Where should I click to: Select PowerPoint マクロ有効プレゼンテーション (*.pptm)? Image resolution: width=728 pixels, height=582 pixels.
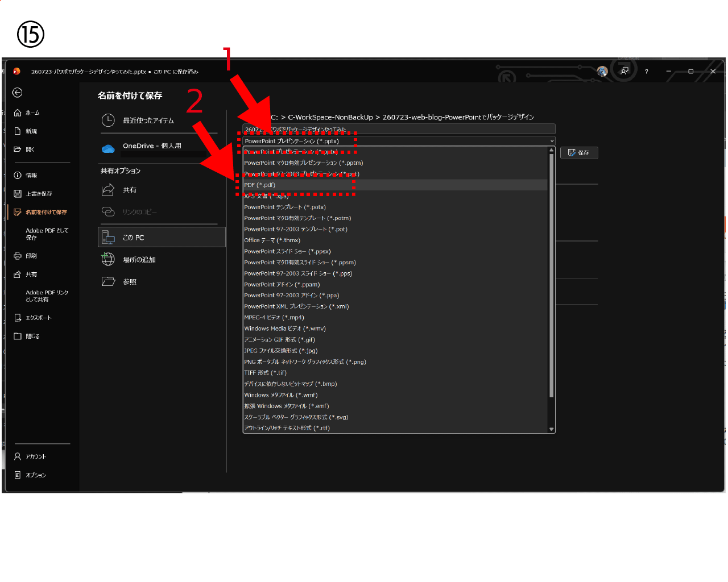coord(395,163)
